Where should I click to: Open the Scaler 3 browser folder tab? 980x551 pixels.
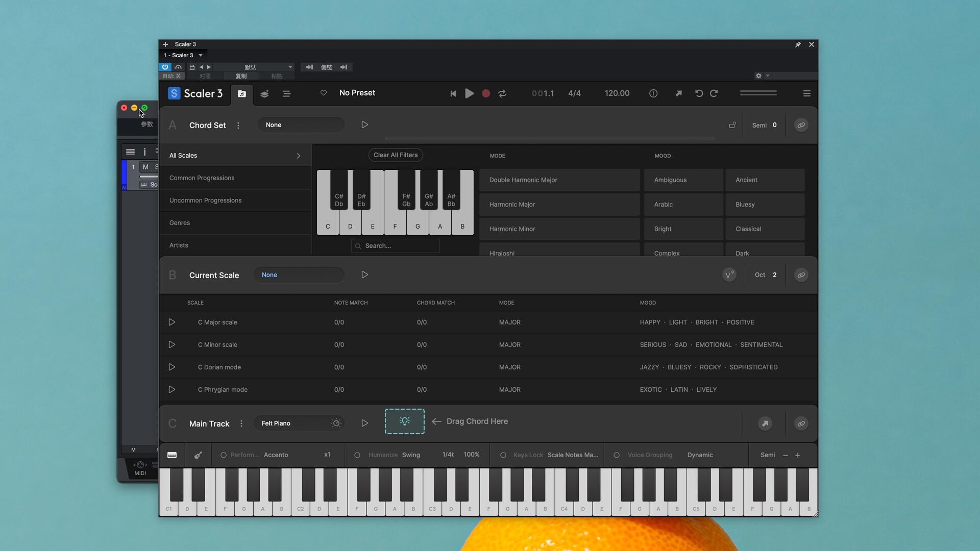242,94
